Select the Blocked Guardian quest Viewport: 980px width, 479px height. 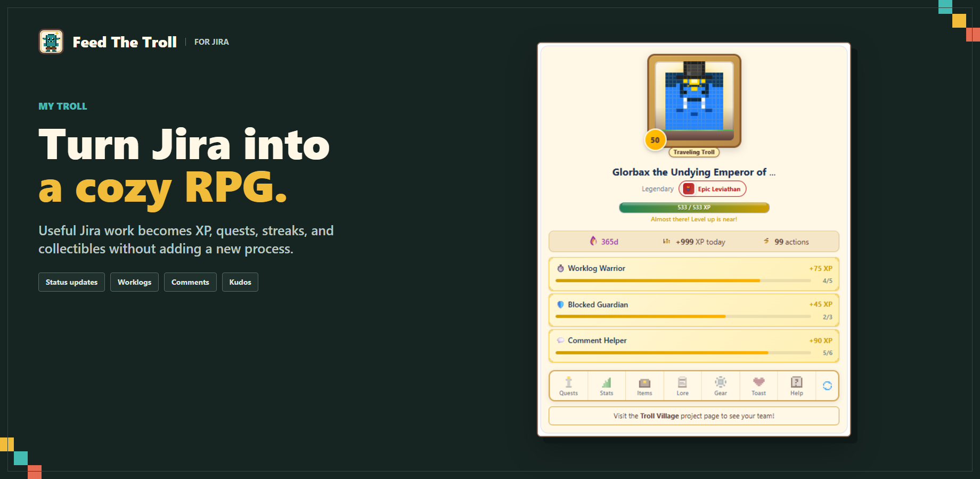pyautogui.click(x=694, y=310)
